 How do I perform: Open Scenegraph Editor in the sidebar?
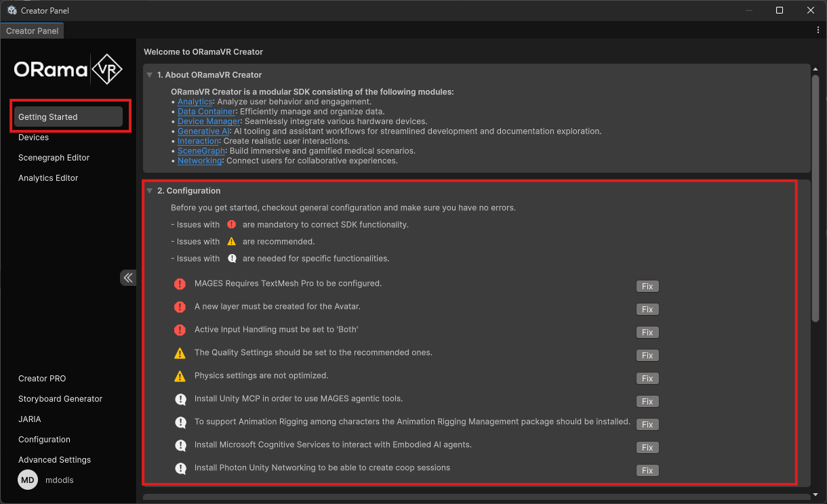tap(54, 158)
